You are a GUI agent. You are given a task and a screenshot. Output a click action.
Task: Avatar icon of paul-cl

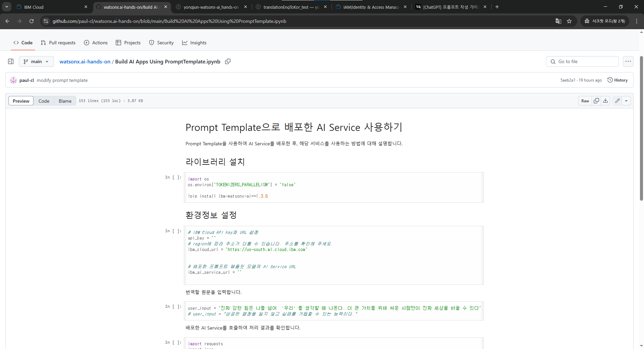[x=13, y=80]
